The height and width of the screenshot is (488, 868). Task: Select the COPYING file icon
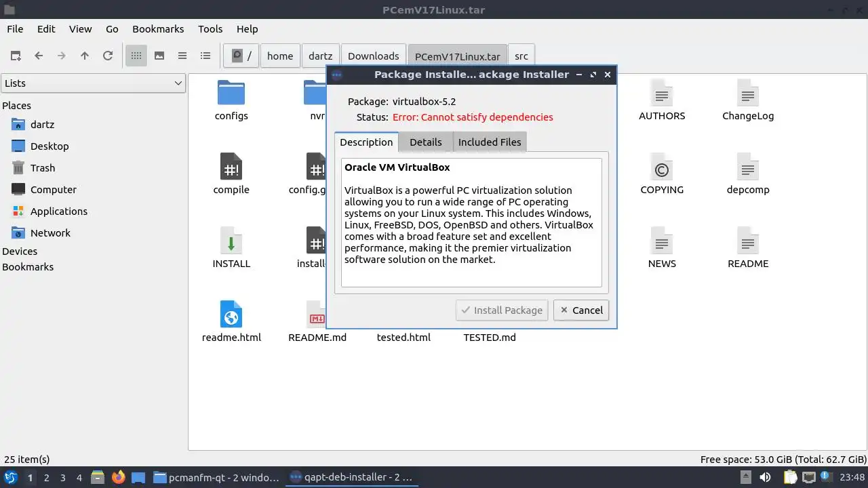[662, 166]
